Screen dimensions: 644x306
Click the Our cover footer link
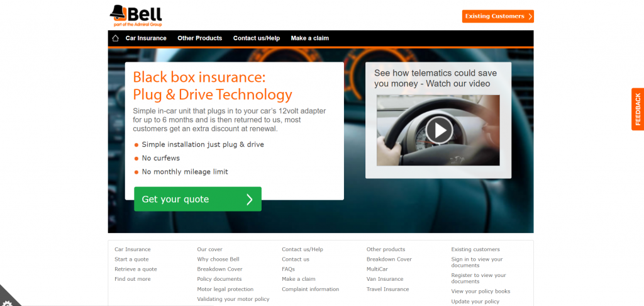coord(209,249)
